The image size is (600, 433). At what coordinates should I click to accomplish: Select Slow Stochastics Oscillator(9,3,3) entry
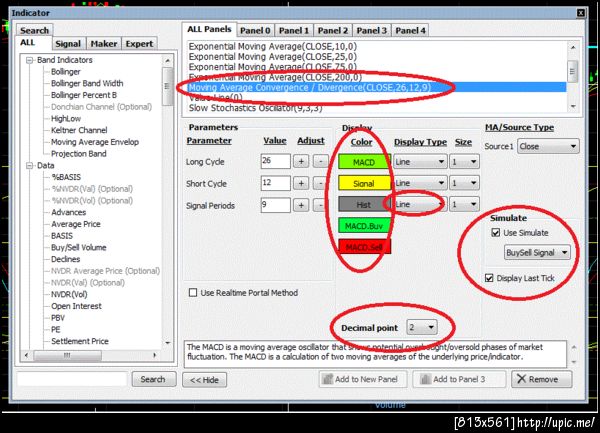(x=256, y=108)
